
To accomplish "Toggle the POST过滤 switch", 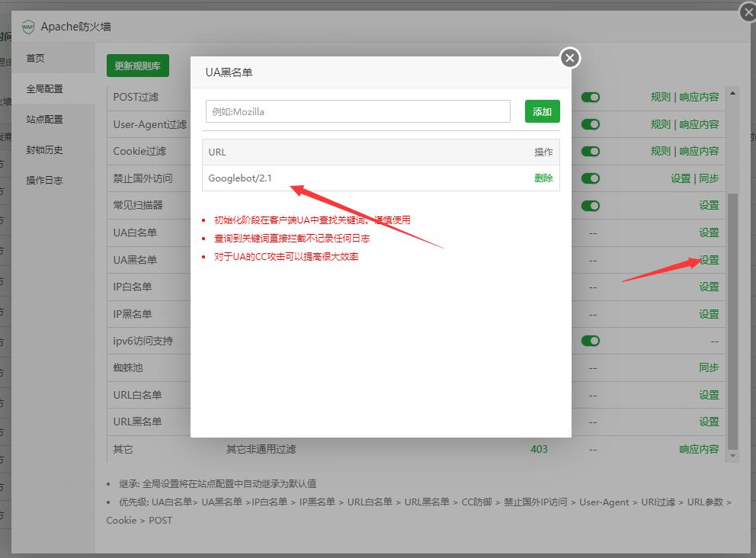I will tap(591, 98).
